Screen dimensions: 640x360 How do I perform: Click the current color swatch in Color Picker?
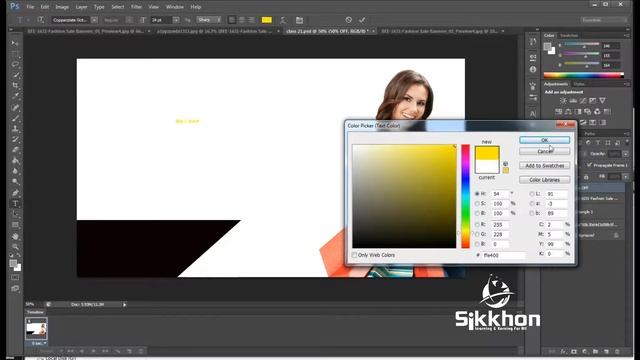click(x=487, y=167)
